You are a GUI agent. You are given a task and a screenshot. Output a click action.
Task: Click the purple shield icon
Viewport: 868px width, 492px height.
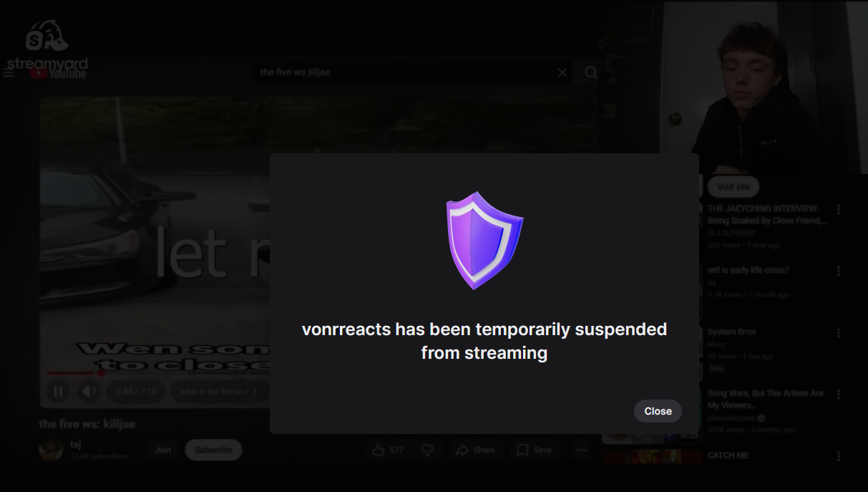coord(484,241)
